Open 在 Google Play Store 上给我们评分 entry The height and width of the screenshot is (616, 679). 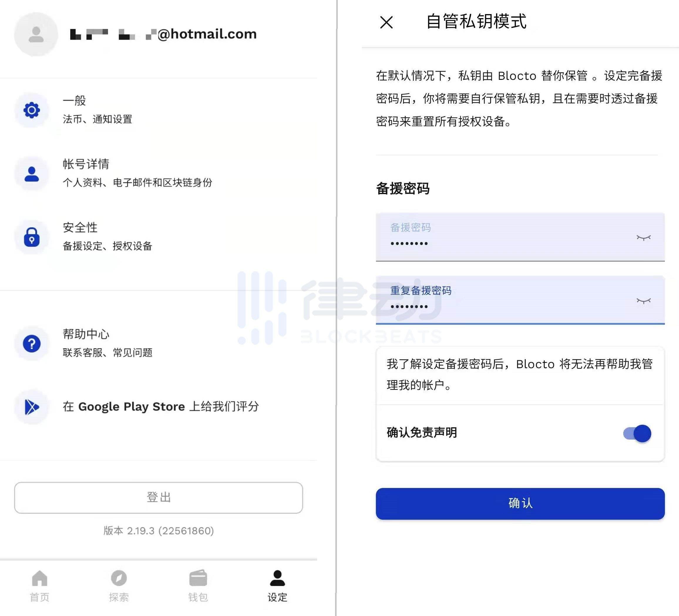[161, 407]
